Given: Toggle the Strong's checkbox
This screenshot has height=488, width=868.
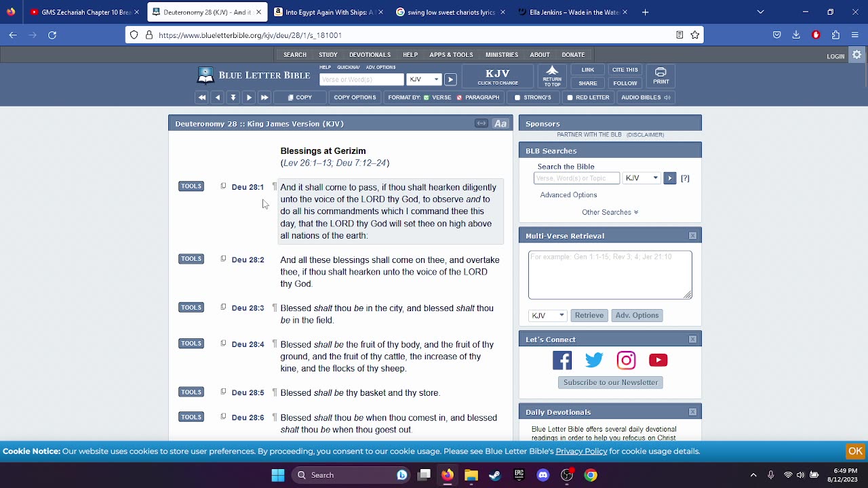Looking at the screenshot, I should [x=517, y=98].
